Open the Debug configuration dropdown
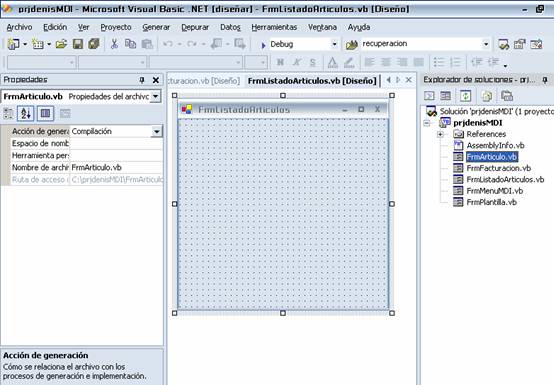The image size is (554, 385). pos(334,44)
